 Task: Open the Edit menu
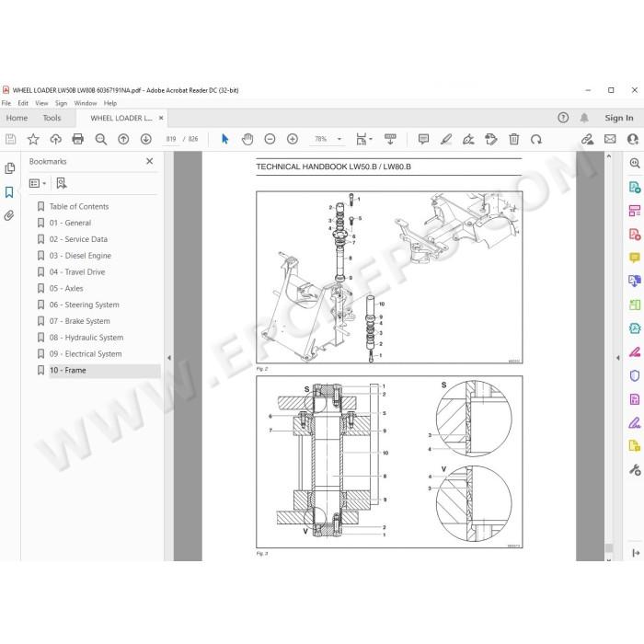[23, 103]
